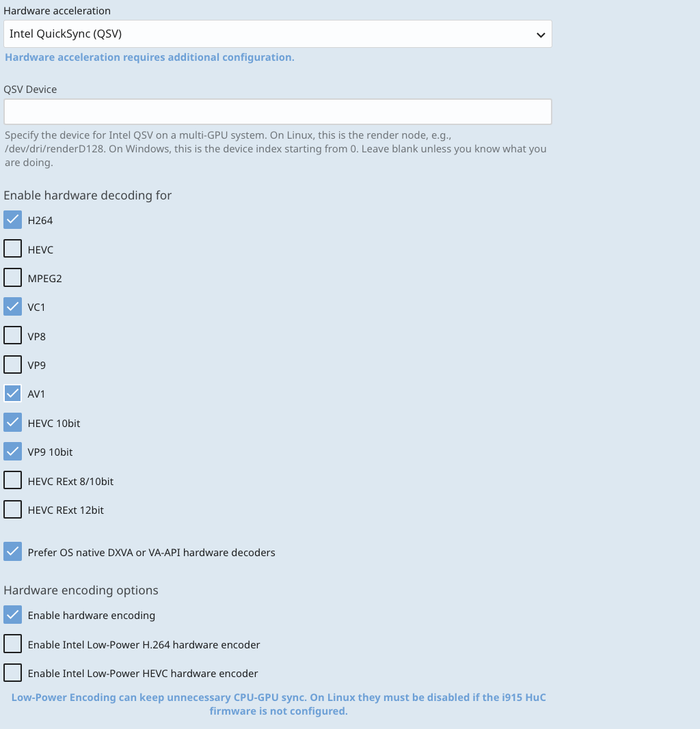The image size is (700, 729).
Task: Click the 'HEVC 10bit' label text
Action: pos(54,424)
